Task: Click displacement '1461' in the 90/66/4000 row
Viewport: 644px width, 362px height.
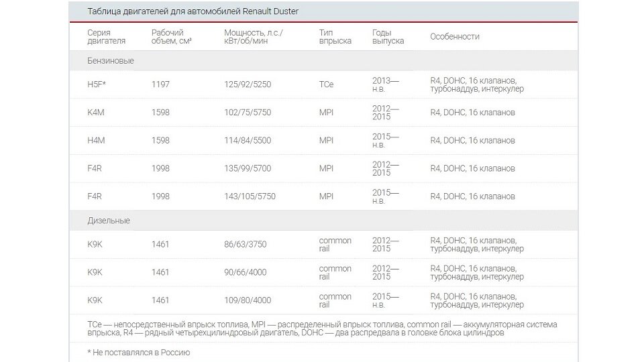Action: point(160,272)
